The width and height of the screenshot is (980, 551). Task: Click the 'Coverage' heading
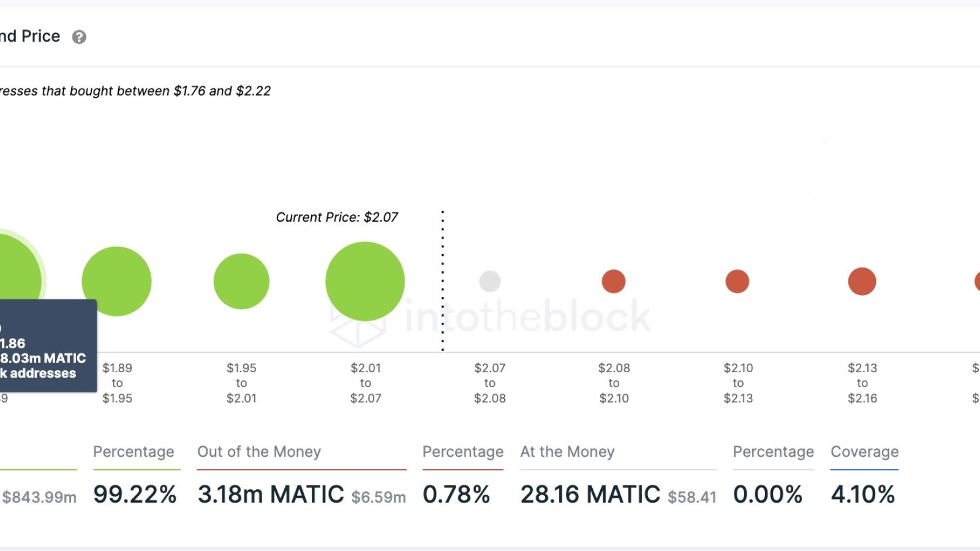[865, 452]
